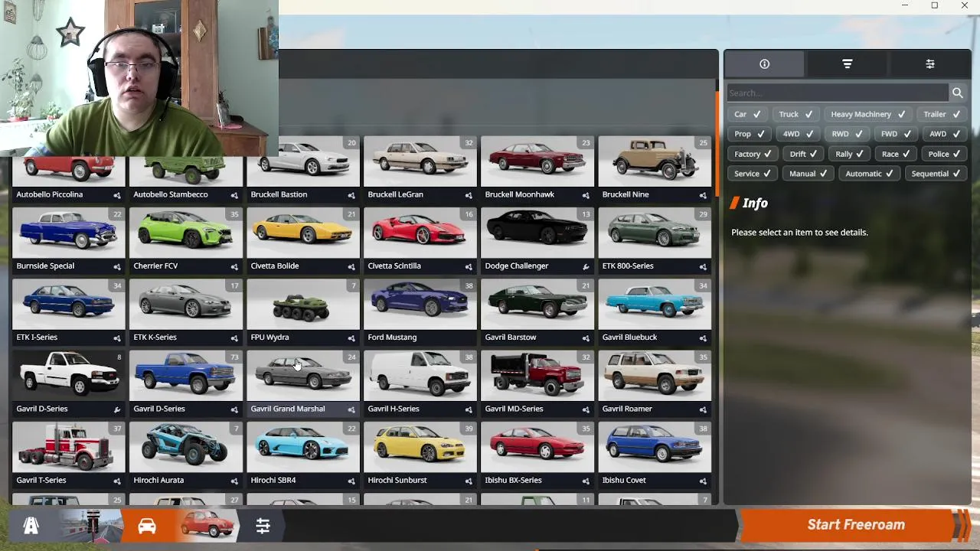Toggle the Race filter chip
This screenshot has height=551, width=980.
pyautogui.click(x=895, y=154)
